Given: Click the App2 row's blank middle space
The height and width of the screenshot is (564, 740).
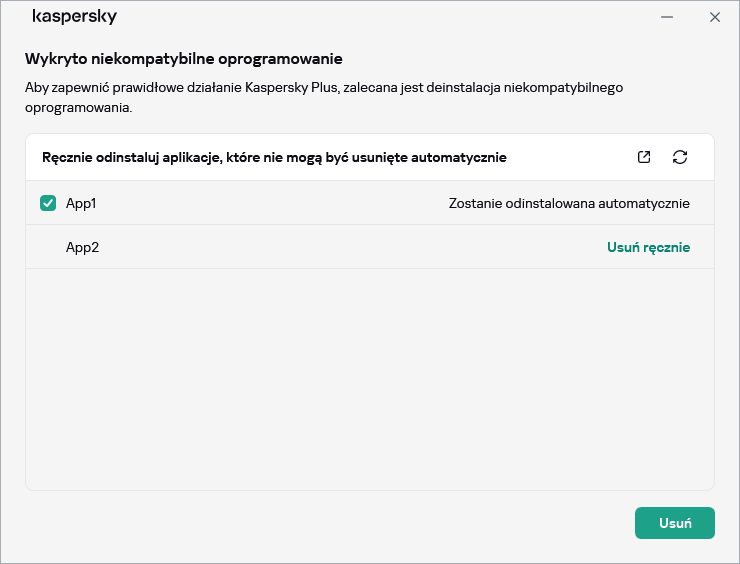Looking at the screenshot, I should (x=350, y=247).
